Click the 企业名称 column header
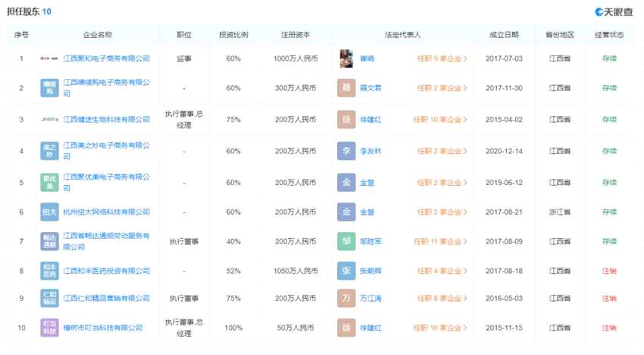 click(98, 35)
